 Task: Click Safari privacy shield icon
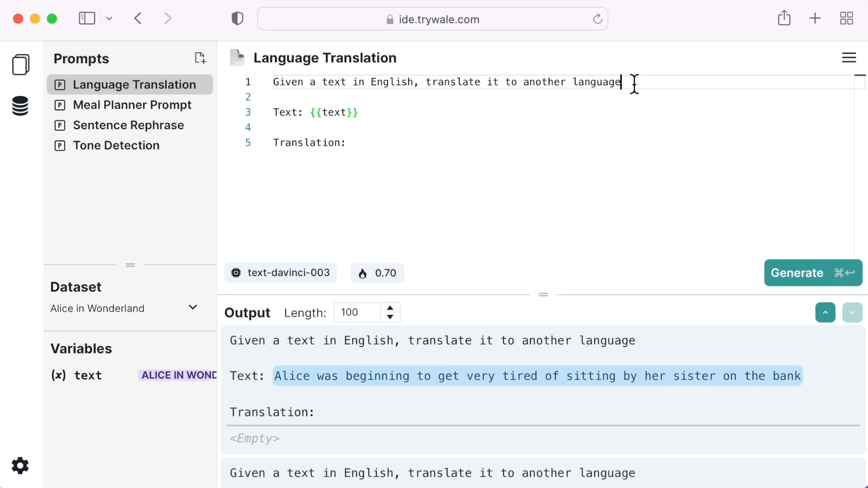[x=237, y=19]
